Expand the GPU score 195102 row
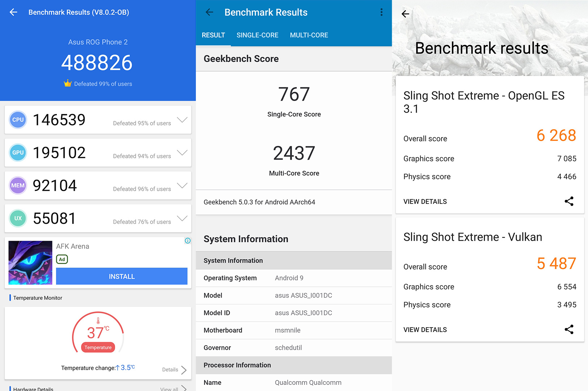 (x=182, y=153)
